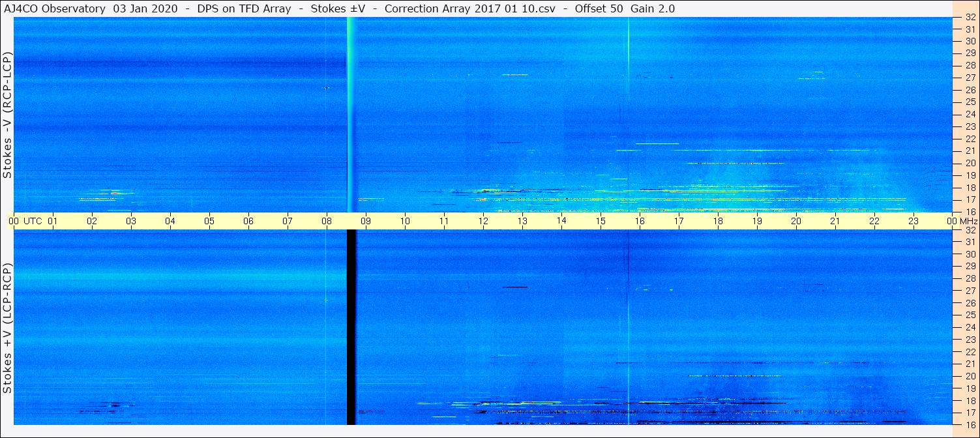Click the 27 MHz label in upper panel
The image size is (980, 438).
pos(970,77)
